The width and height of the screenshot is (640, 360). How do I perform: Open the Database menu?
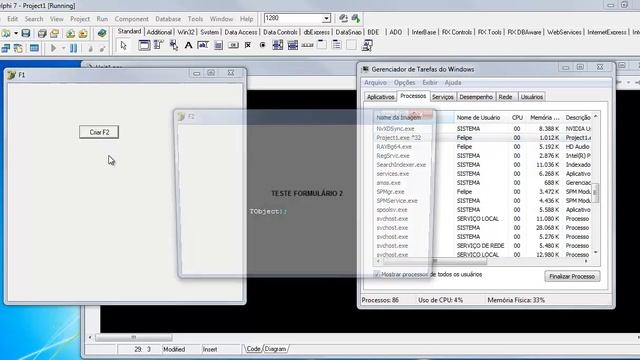(x=168, y=19)
